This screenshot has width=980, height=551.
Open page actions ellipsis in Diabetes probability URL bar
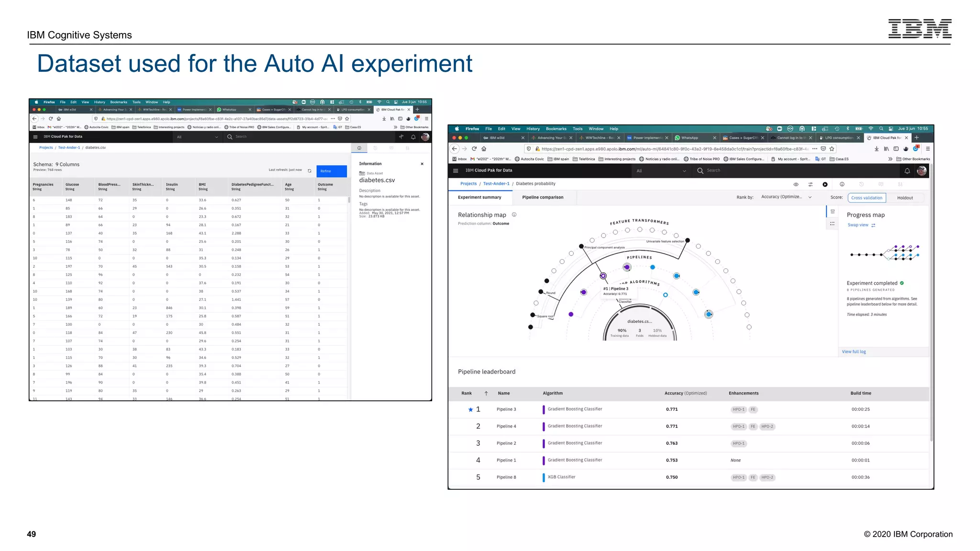814,149
